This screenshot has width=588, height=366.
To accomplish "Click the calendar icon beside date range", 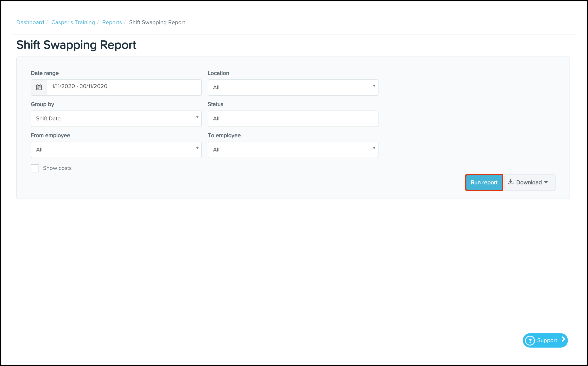I will (39, 87).
